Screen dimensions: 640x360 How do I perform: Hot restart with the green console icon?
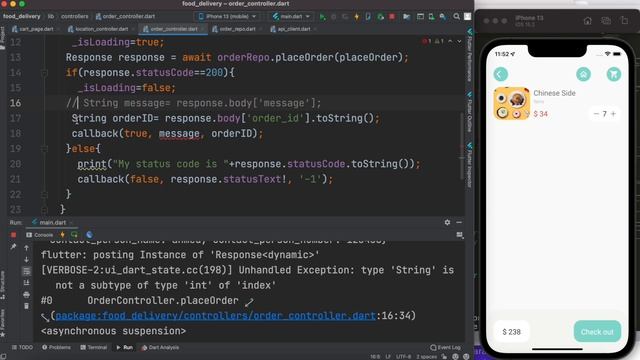[x=74, y=235]
